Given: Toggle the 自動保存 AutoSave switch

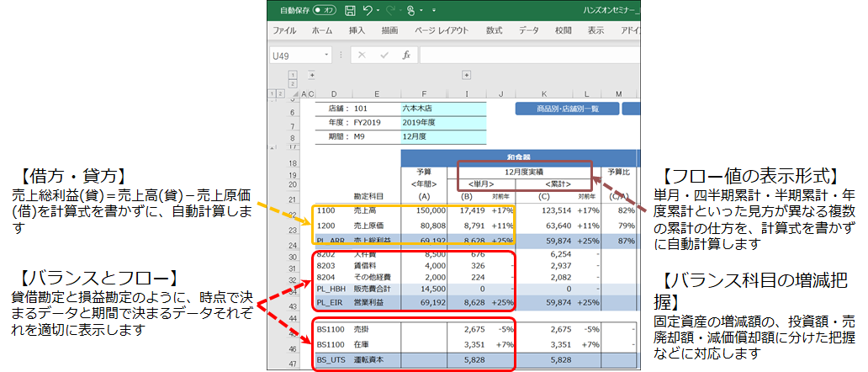Looking at the screenshot, I should click(325, 10).
